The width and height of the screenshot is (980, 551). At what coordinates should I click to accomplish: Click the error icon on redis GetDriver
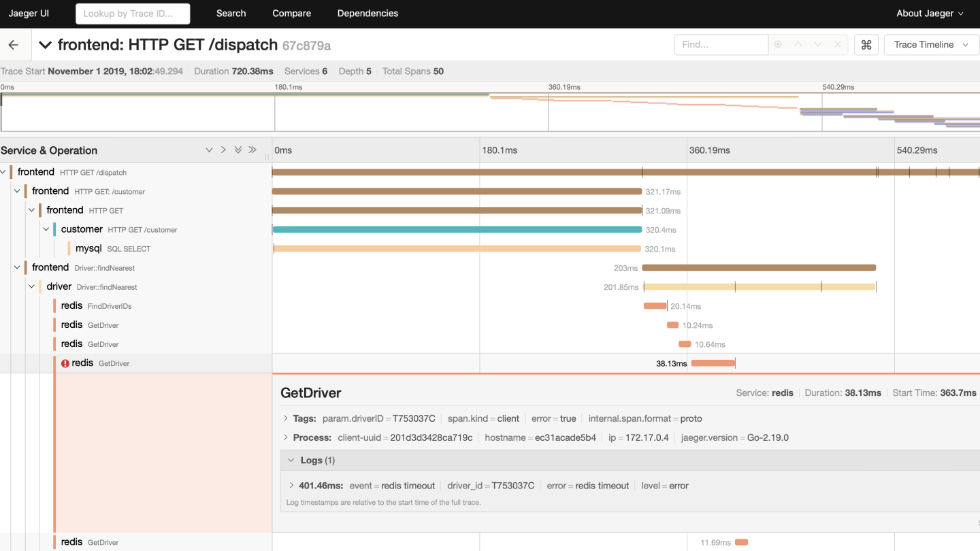(65, 363)
